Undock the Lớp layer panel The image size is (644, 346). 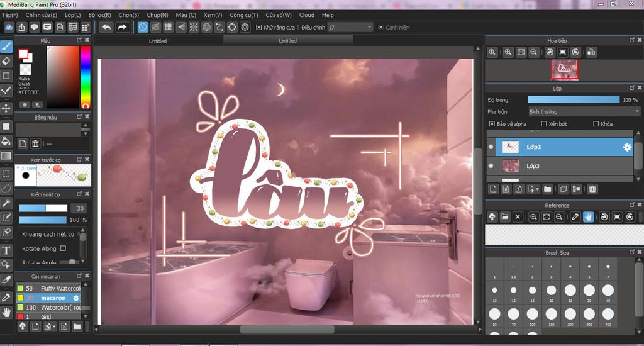pyautogui.click(x=632, y=87)
